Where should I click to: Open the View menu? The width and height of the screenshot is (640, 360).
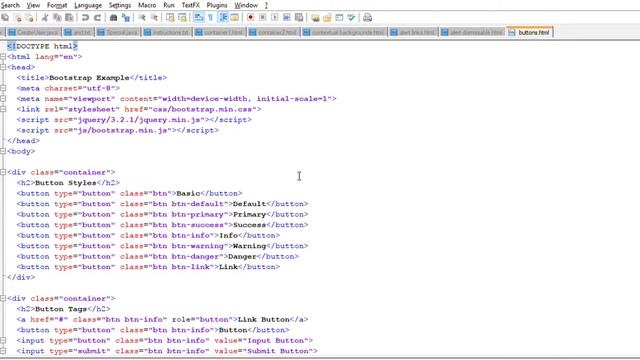[x=33, y=5]
